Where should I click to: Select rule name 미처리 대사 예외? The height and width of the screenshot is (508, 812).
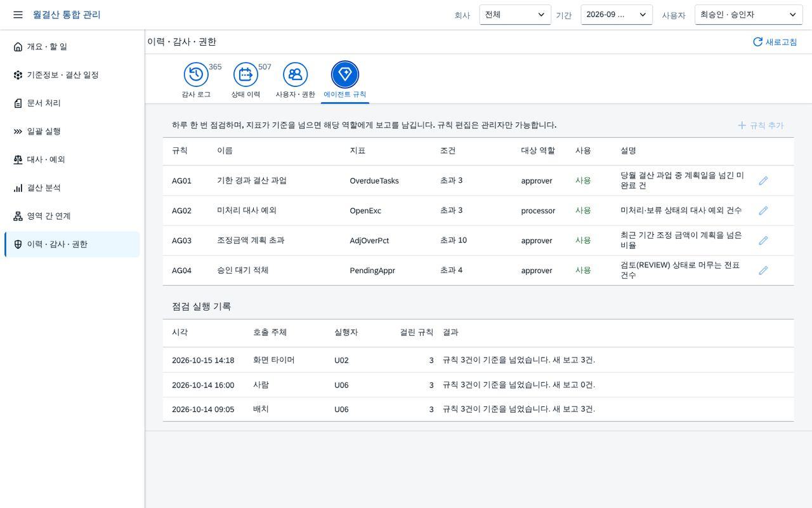247,210
